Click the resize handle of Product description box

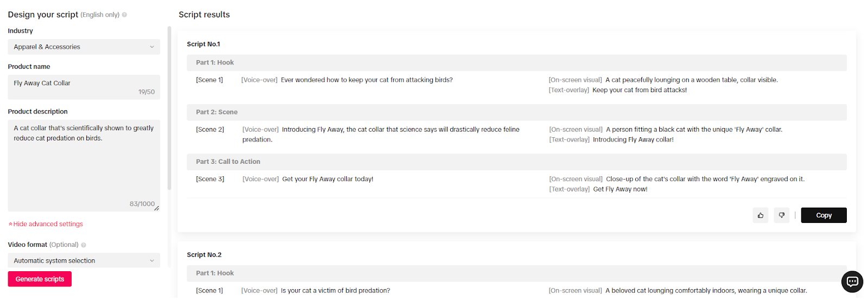[x=157, y=208]
